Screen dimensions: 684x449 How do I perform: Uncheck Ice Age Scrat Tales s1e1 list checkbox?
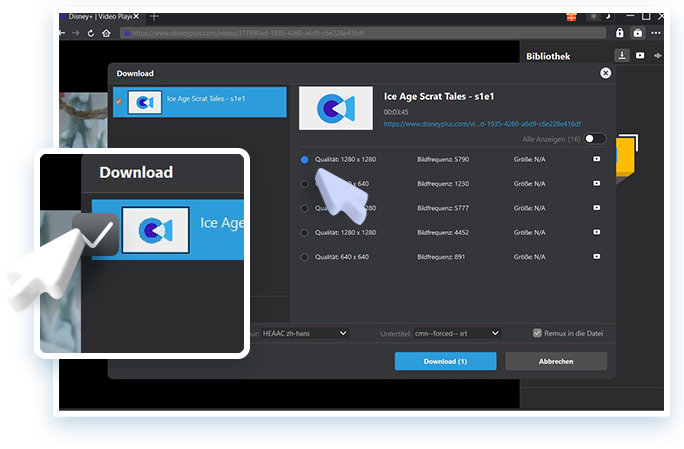coord(119,101)
